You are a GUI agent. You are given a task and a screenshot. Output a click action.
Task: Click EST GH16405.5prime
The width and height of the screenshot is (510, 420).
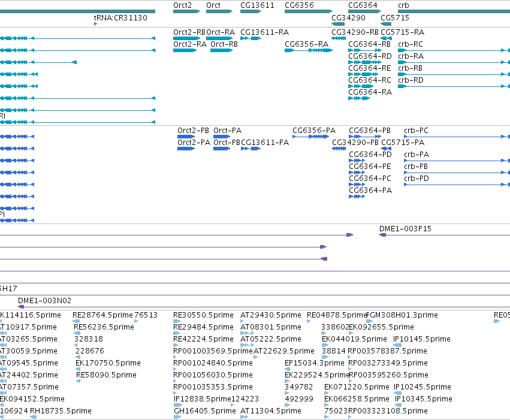(x=177, y=417)
